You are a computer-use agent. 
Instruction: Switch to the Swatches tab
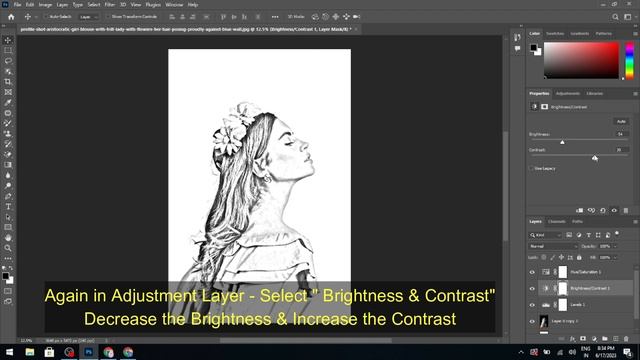click(x=555, y=33)
